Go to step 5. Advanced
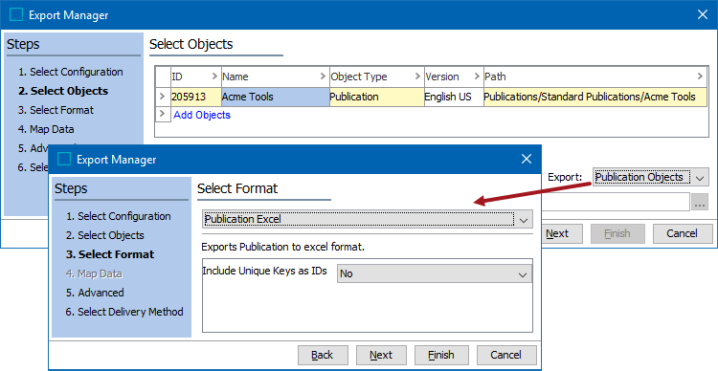The image size is (718, 371). [x=95, y=293]
